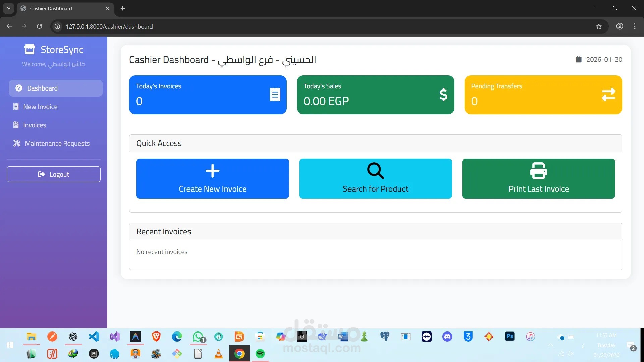The width and height of the screenshot is (644, 362).
Task: Reload the page using the refresh icon
Action: pos(39,26)
